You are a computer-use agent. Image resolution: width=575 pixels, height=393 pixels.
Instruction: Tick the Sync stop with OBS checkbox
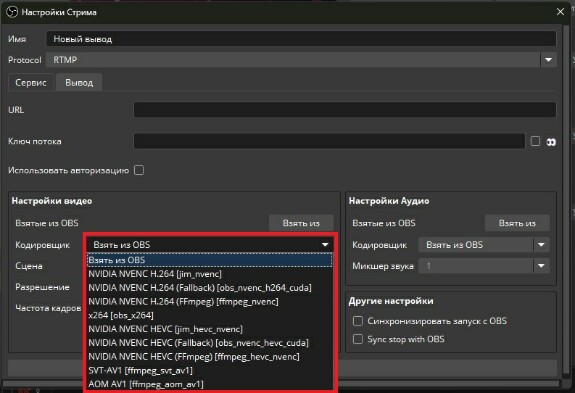[x=358, y=339]
